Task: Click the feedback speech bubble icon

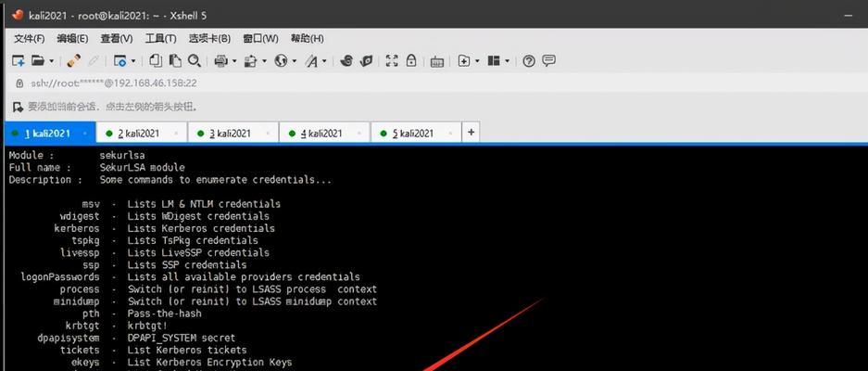Action: click(x=548, y=61)
